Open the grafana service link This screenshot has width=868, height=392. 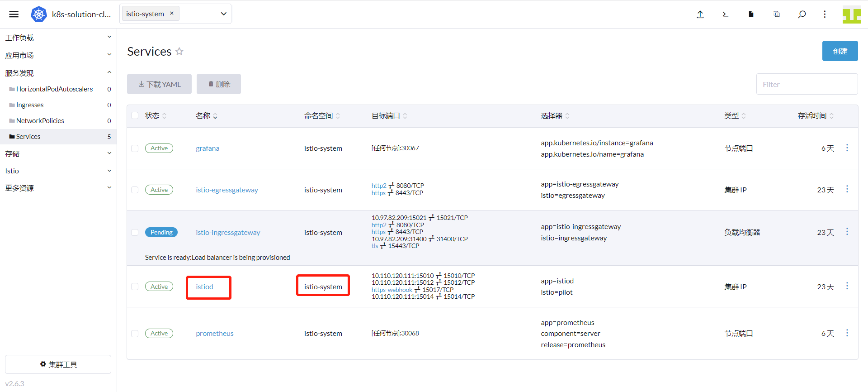208,148
